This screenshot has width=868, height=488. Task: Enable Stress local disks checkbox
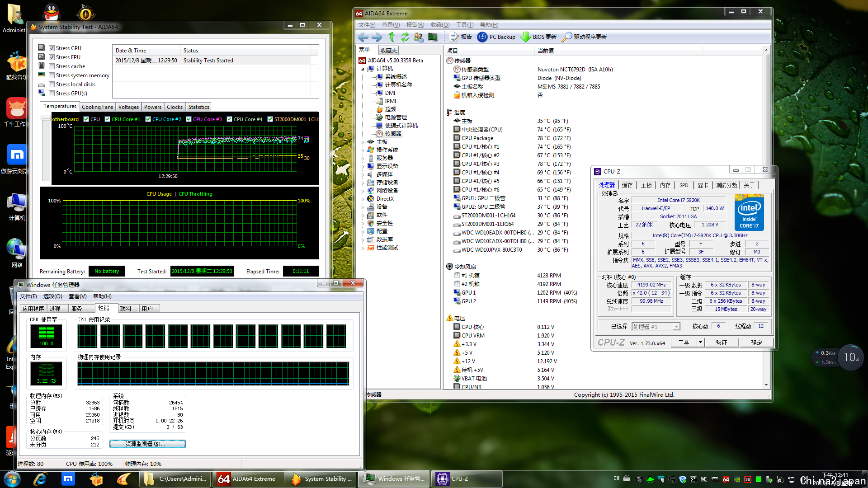click(52, 84)
